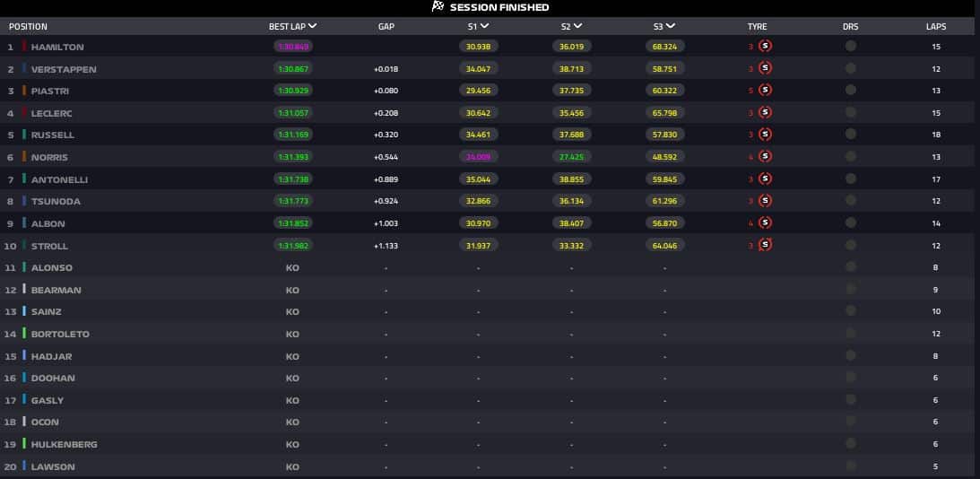Image resolution: width=980 pixels, height=479 pixels.
Task: Click Albon's best lap 1:31.852
Action: click(x=293, y=223)
